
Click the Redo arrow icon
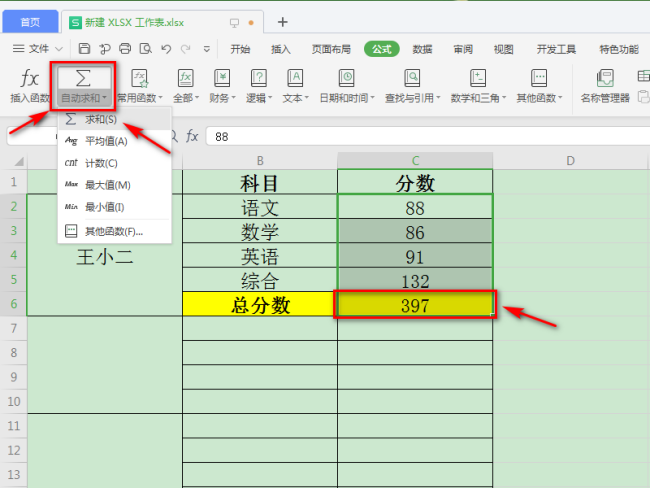(186, 49)
